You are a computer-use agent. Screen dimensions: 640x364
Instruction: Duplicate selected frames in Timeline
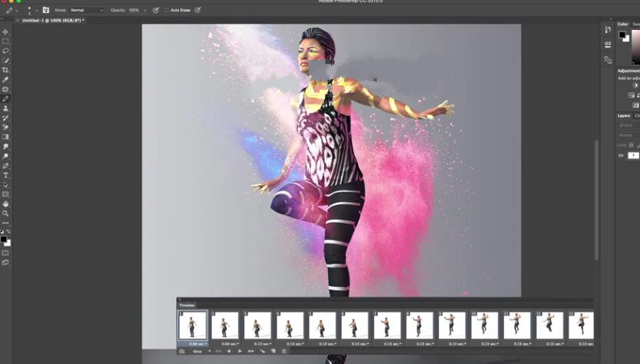pos(273,351)
